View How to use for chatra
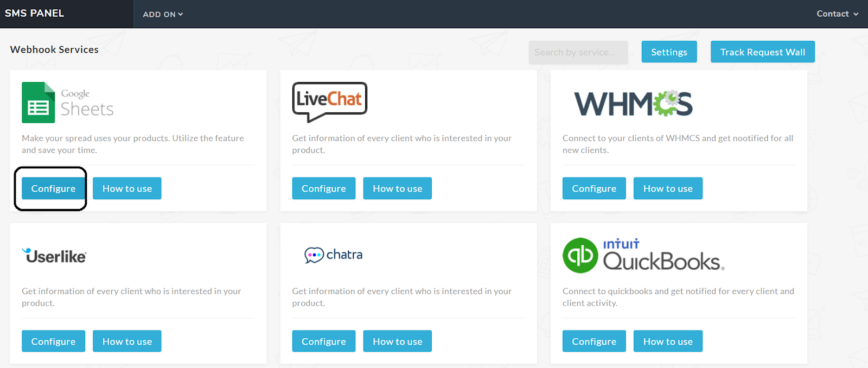Viewport: 868px width, 368px height. (x=397, y=341)
